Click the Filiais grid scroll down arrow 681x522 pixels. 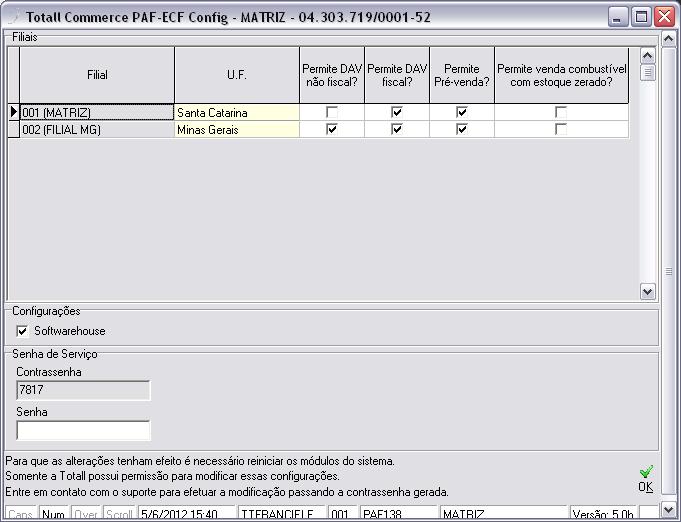648,291
